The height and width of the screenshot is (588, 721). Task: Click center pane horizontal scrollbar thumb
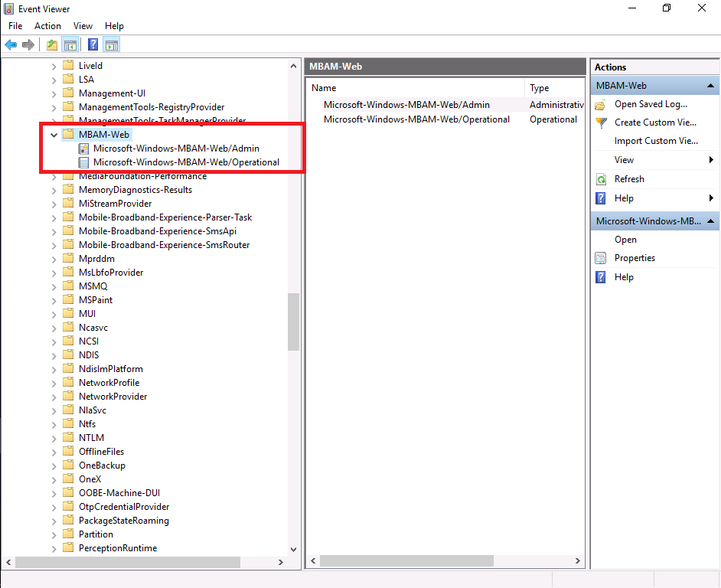point(406,560)
